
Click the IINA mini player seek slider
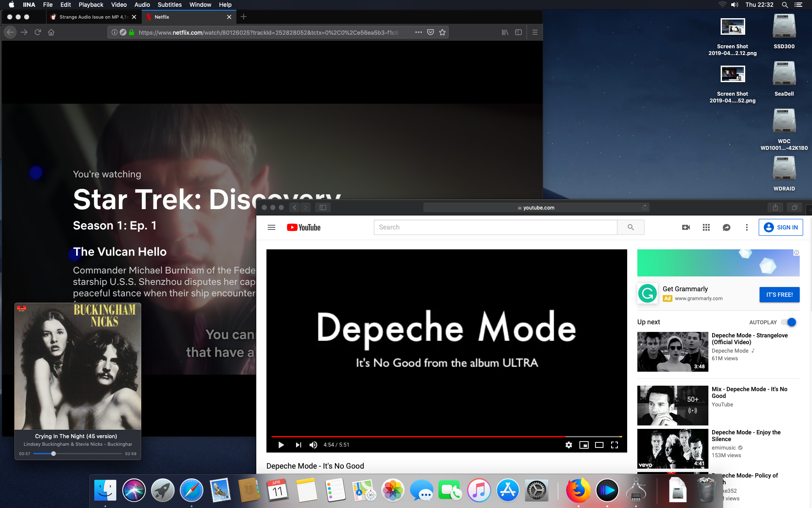(78, 453)
